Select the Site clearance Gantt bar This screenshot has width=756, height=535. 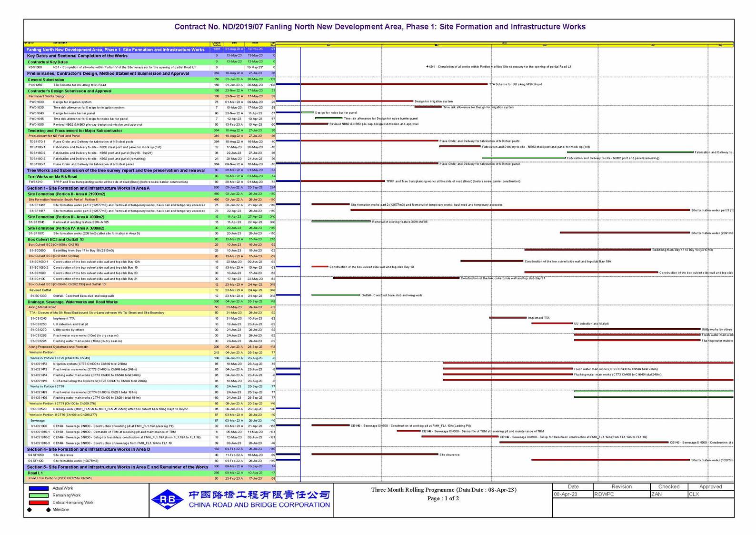375,454
